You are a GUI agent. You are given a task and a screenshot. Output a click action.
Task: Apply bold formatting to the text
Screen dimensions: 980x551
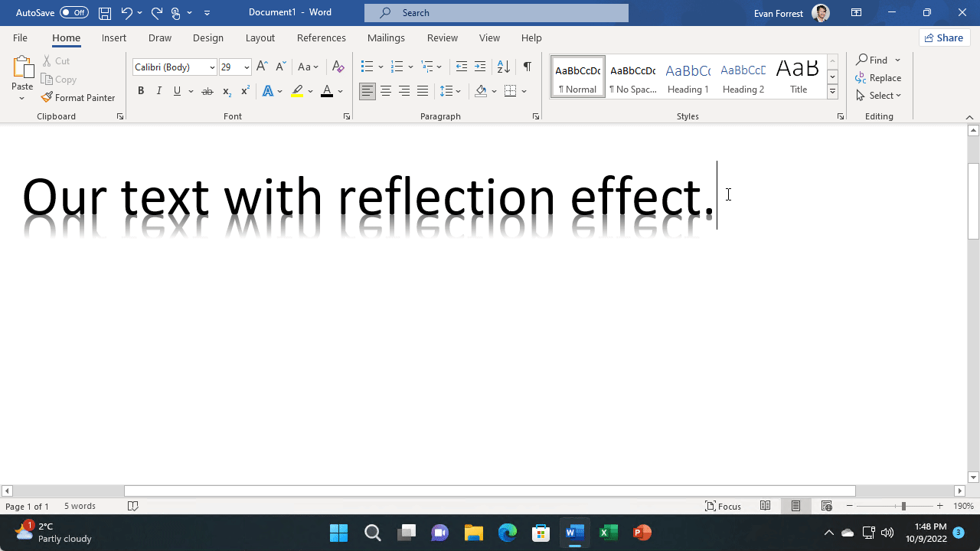(141, 91)
